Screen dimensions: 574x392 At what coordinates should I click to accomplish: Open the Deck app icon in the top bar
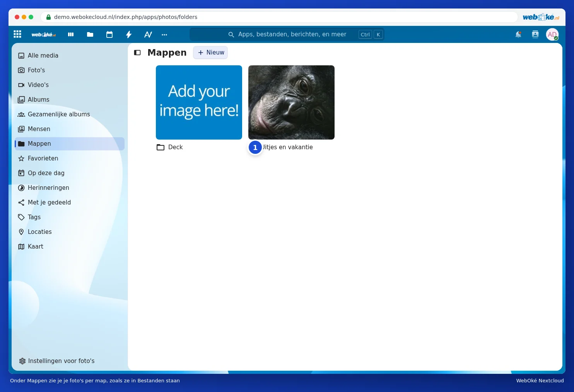click(x=71, y=34)
